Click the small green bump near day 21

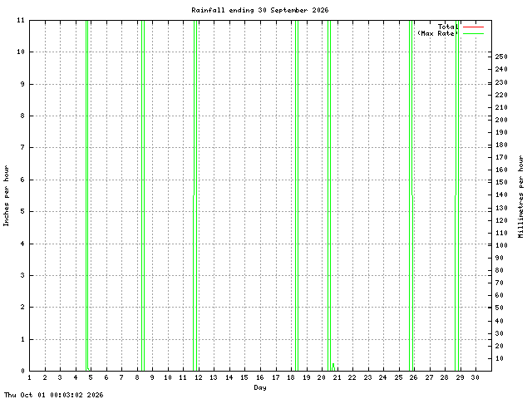point(333,367)
